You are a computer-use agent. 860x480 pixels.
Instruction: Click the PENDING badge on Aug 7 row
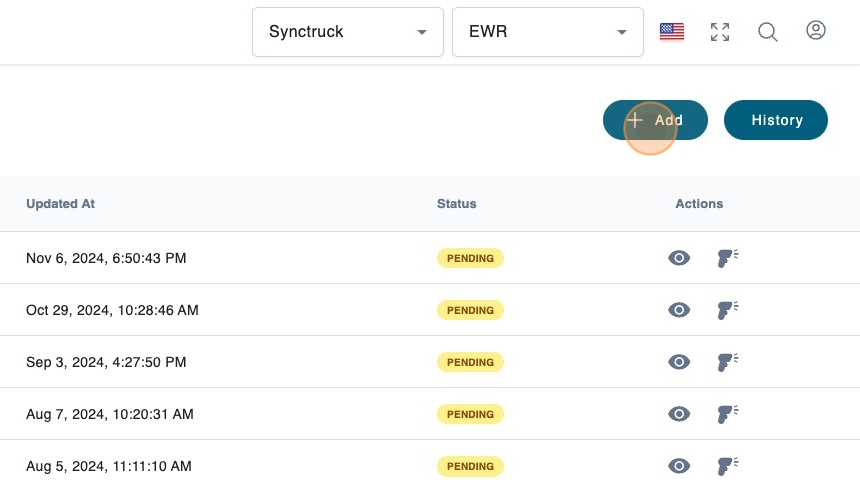point(470,414)
